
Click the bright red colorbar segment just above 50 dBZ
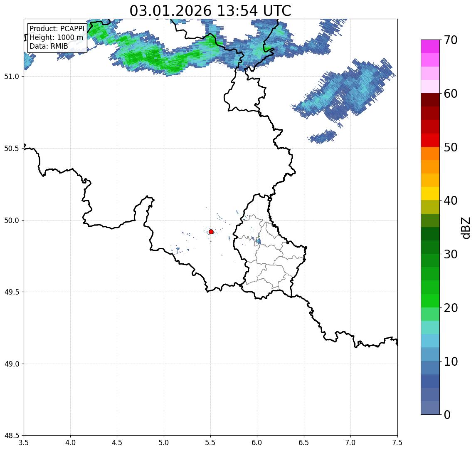[x=430, y=140]
